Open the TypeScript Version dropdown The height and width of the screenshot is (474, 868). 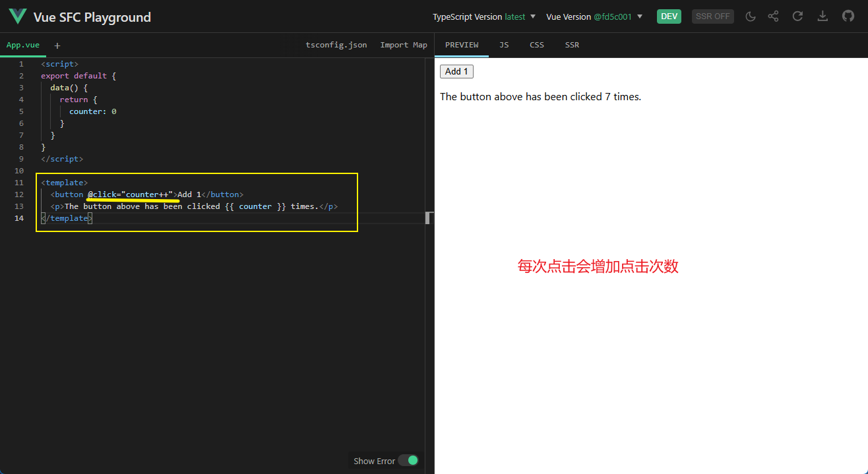(484, 16)
